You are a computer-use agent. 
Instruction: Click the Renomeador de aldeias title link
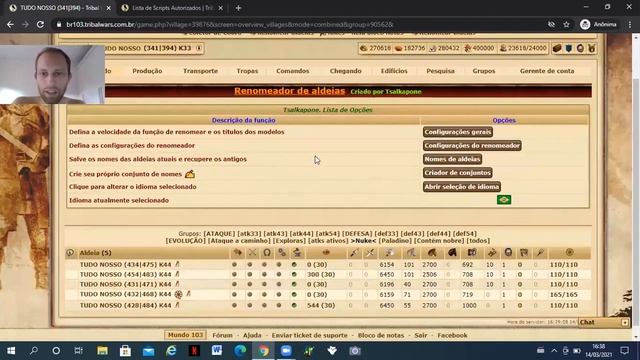[x=289, y=91]
